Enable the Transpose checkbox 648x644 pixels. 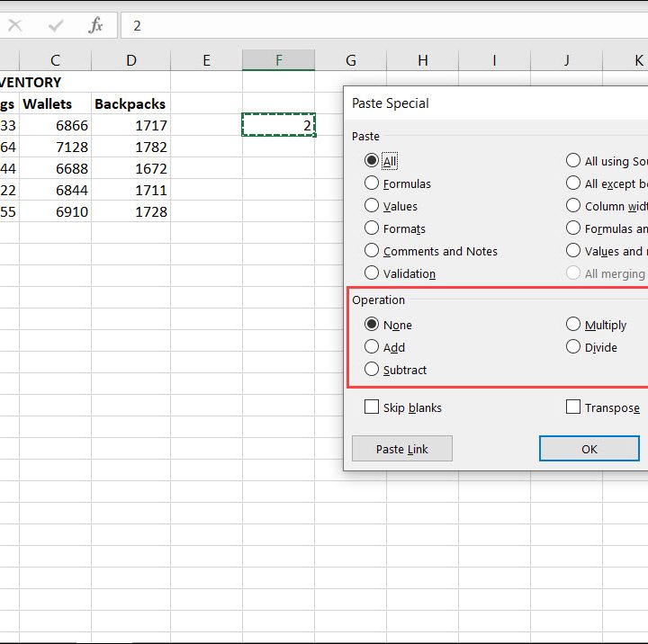573,407
